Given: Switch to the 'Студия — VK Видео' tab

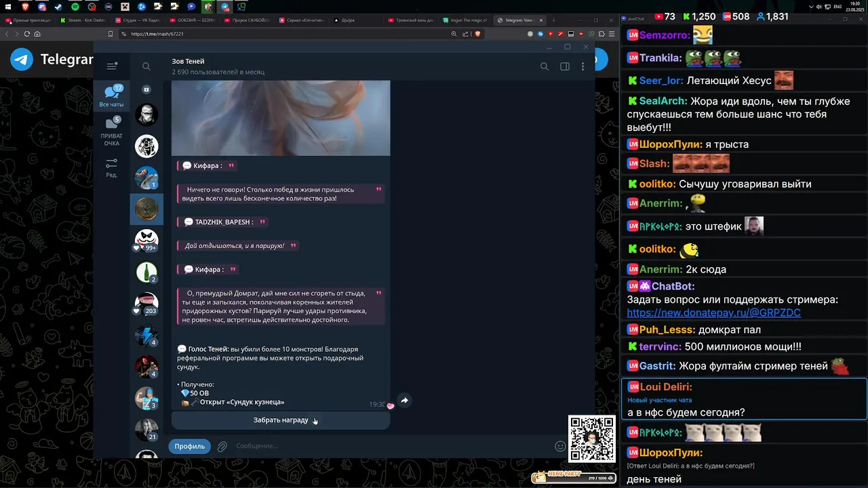Looking at the screenshot, I should pos(138,20).
